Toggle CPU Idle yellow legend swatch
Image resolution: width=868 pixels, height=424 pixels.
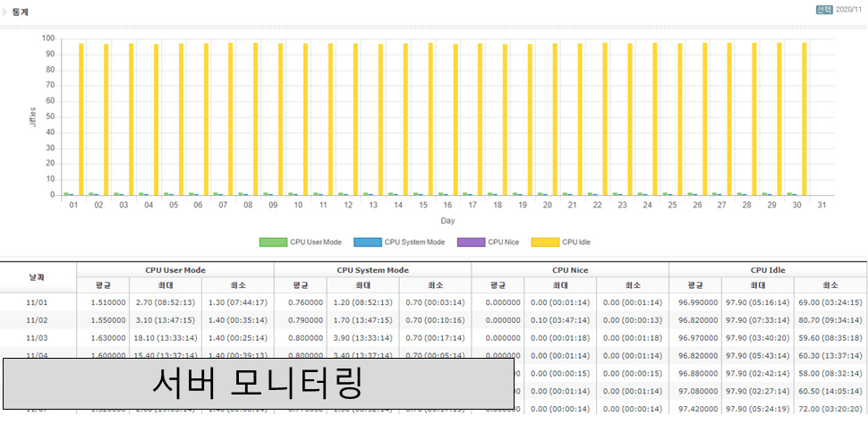pos(544,242)
